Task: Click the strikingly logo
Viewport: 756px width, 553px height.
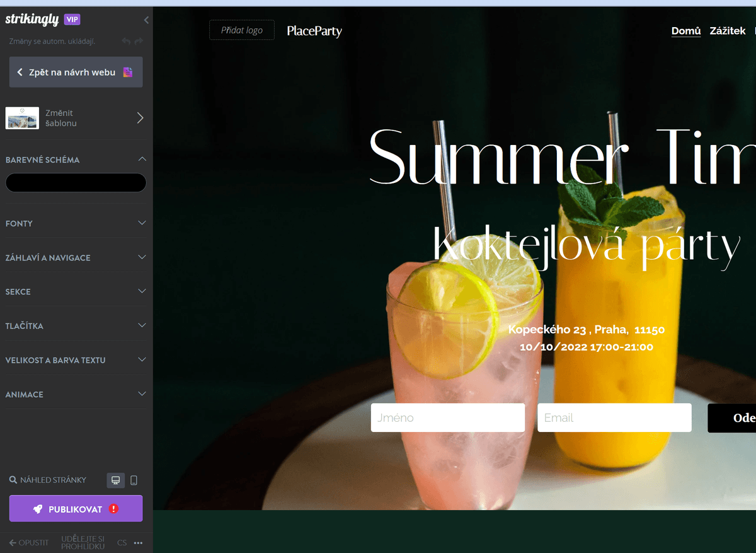Action: coord(32,19)
